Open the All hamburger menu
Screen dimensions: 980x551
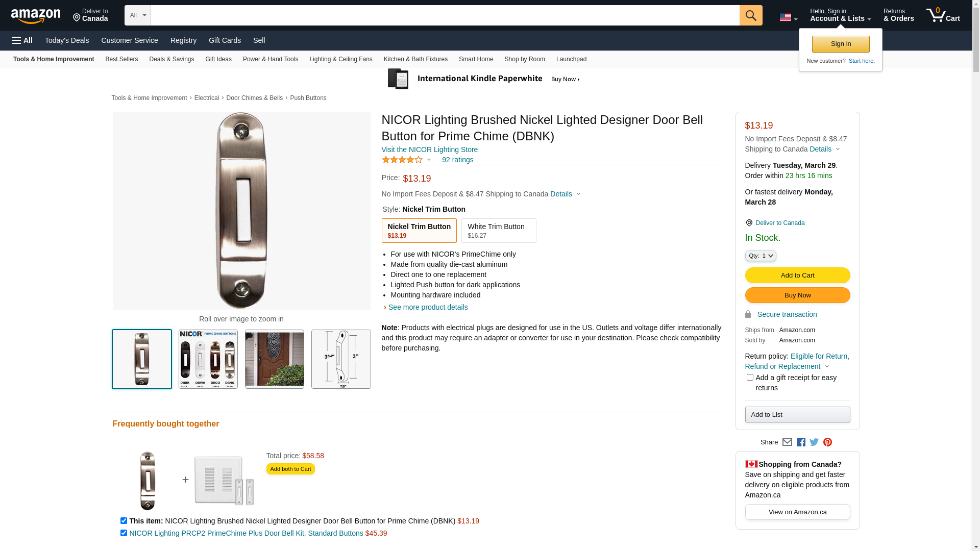[22, 40]
